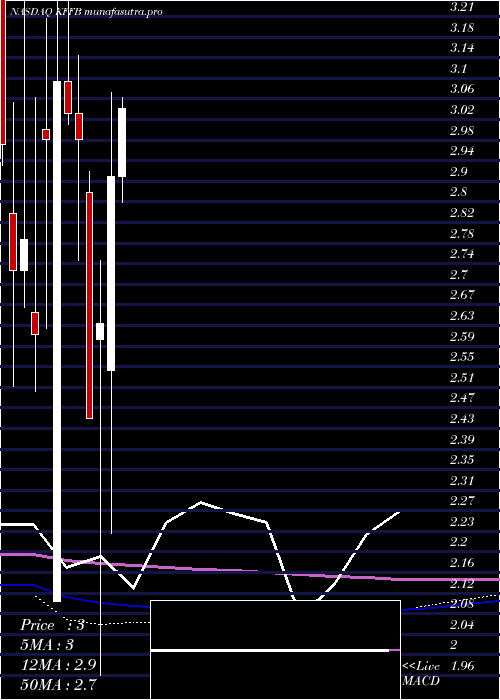The image size is (500, 700).
Task: Select the '5MA : 3' legend entry
Action: 47,645
